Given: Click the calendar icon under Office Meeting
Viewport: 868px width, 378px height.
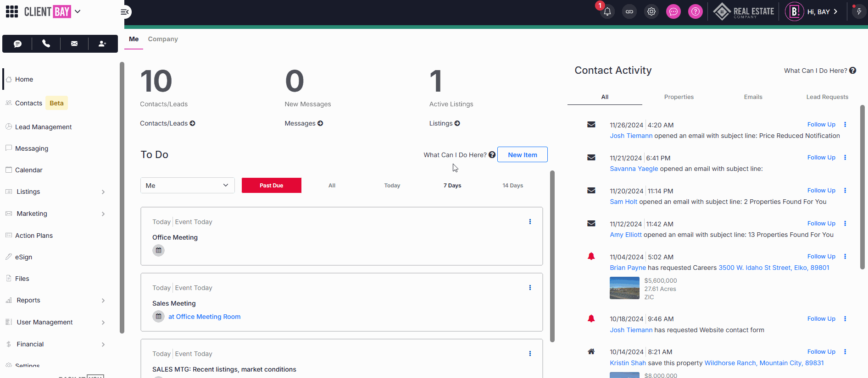Looking at the screenshot, I should [x=158, y=251].
